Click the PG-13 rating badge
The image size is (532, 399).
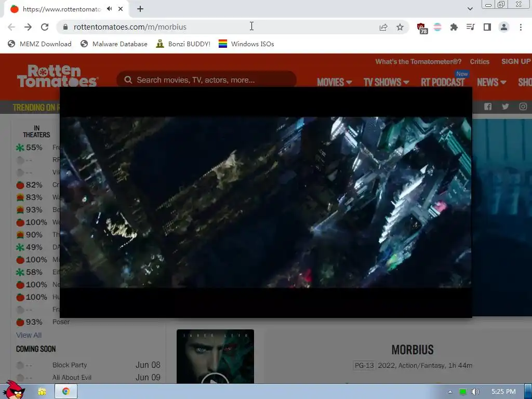pyautogui.click(x=364, y=365)
